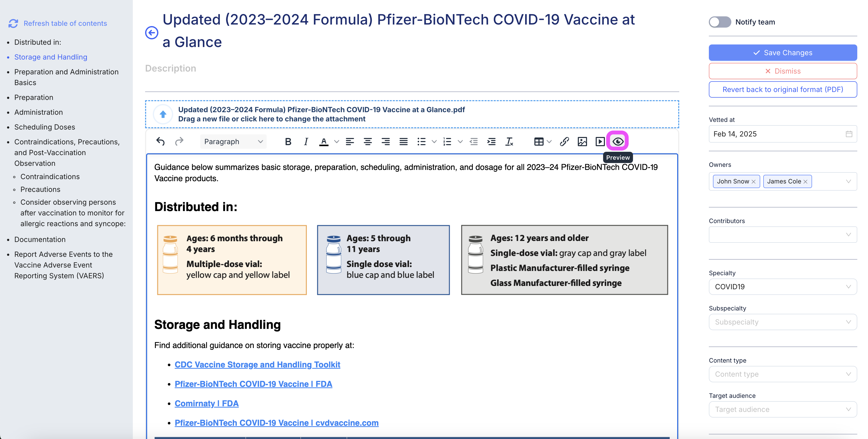868x439 pixels.
Task: Increase indent of paragraph
Action: [491, 142]
